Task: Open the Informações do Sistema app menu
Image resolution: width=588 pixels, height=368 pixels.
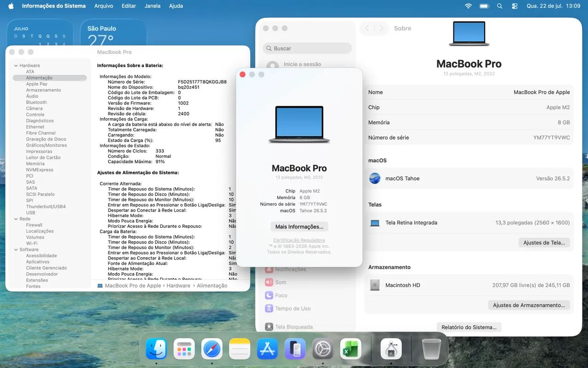Action: 54,6
